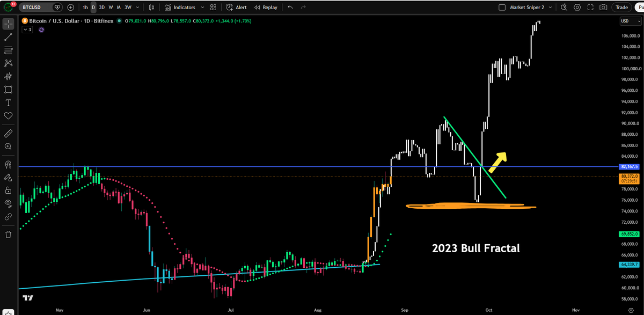This screenshot has width=644, height=315.
Task: Create a new Alert
Action: 236,8
